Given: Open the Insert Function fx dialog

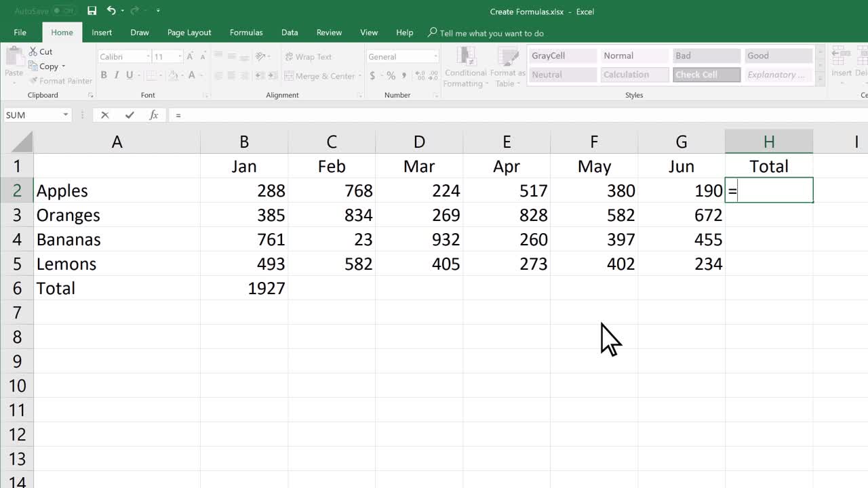Looking at the screenshot, I should pos(154,115).
